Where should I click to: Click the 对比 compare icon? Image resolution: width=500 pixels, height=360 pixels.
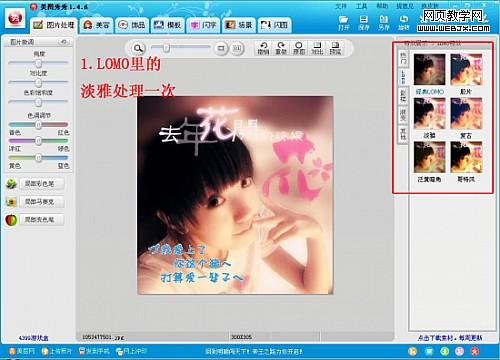coord(317,48)
